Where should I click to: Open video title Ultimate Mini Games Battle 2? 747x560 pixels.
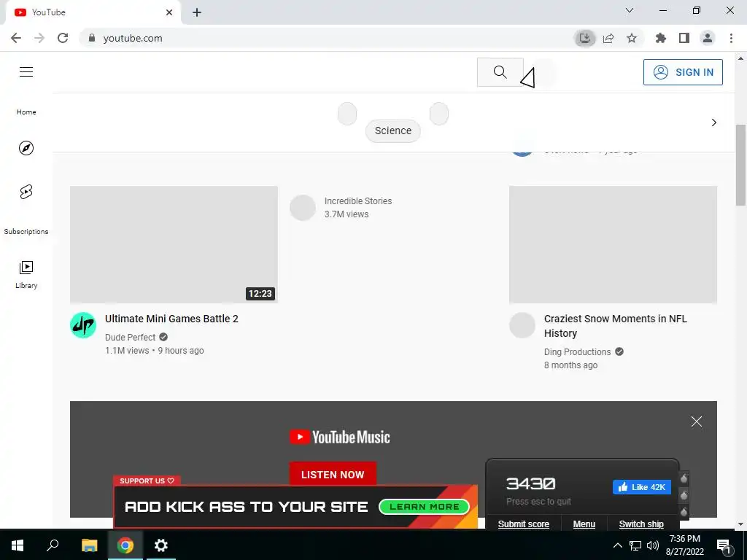[171, 319]
